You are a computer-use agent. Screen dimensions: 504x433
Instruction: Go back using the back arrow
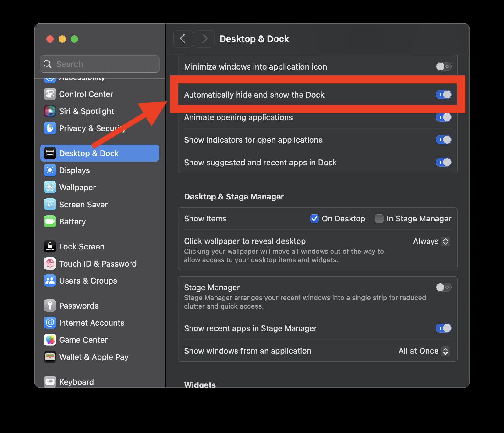(183, 39)
